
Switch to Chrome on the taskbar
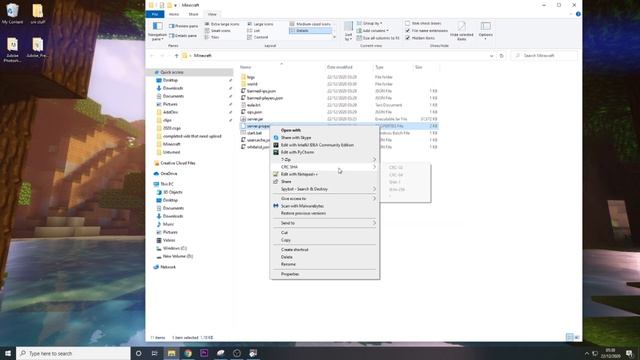click(x=188, y=353)
